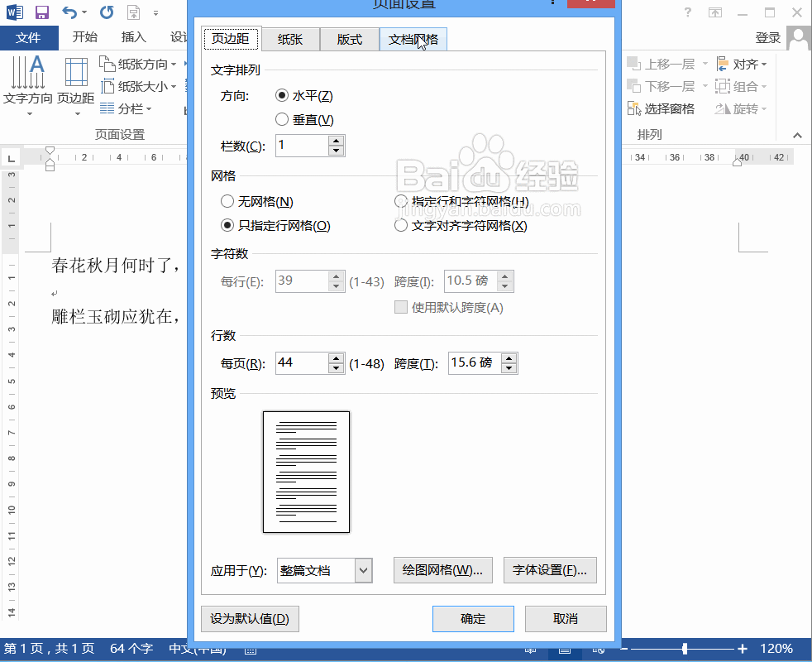Image resolution: width=812 pixels, height=662 pixels.
Task: Open the 插入 ribbon tab
Action: pos(131,36)
